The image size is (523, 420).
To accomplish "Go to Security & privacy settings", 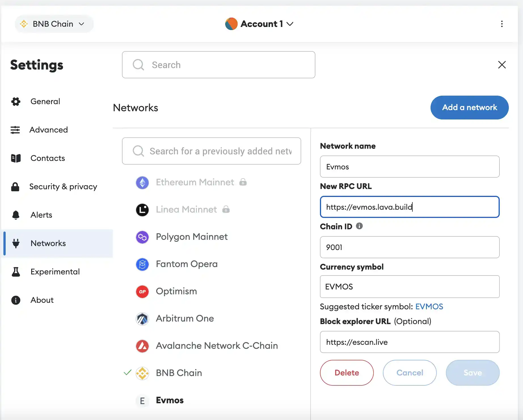I will pos(63,186).
